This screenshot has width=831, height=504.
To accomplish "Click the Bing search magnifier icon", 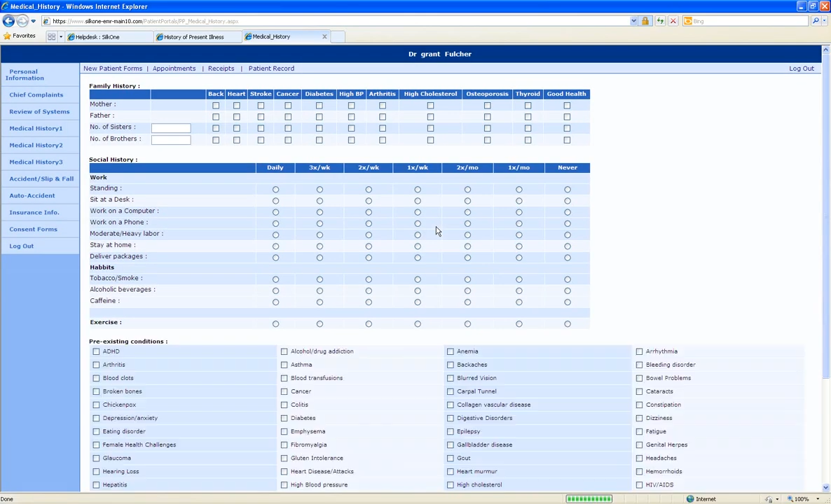I will click(815, 21).
